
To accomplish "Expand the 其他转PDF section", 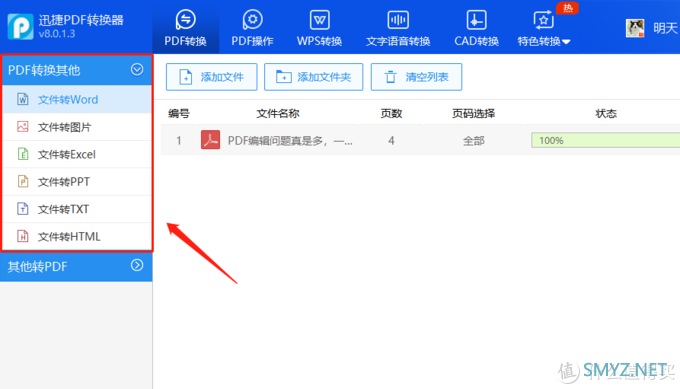I will click(x=137, y=265).
